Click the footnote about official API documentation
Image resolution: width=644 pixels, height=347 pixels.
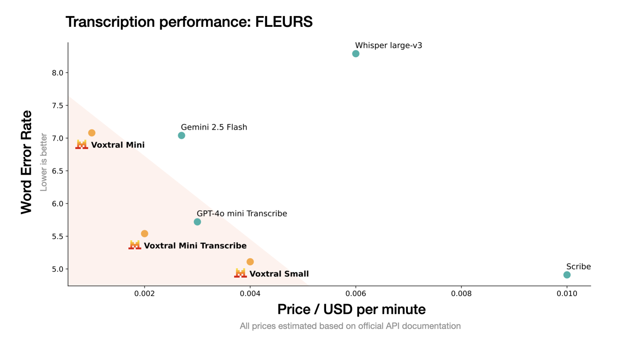pyautogui.click(x=350, y=326)
